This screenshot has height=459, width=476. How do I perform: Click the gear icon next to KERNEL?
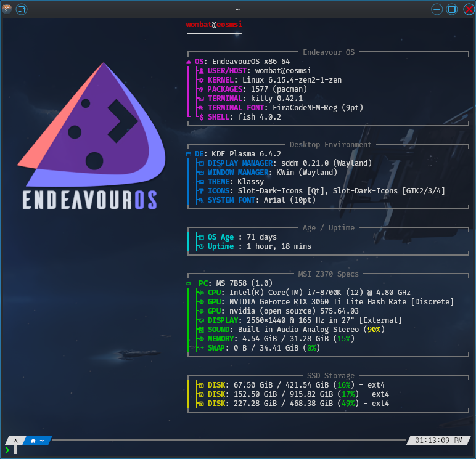[201, 80]
